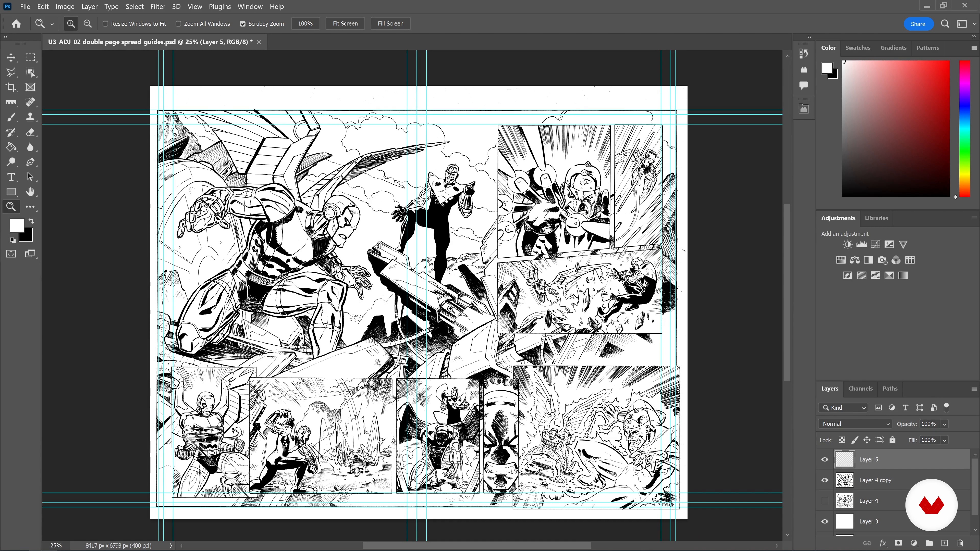Disable Scrubby Zoom checkbox
This screenshot has height=551, width=980.
tap(243, 23)
